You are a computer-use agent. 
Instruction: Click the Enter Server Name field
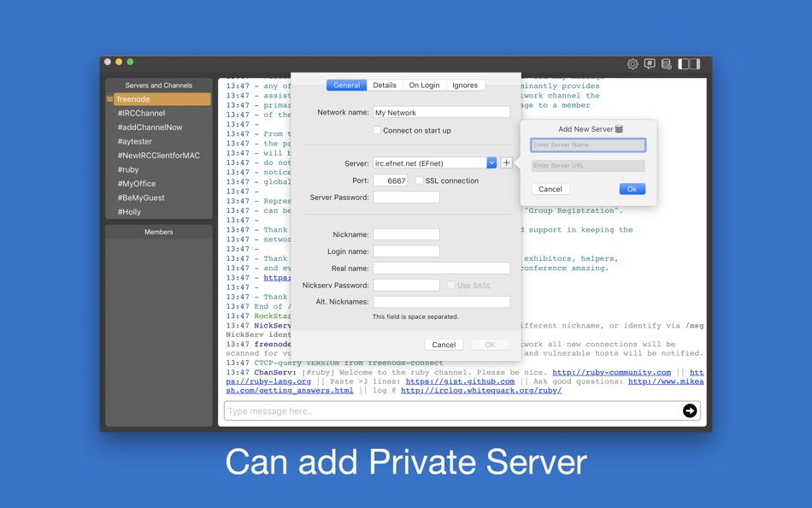point(588,145)
